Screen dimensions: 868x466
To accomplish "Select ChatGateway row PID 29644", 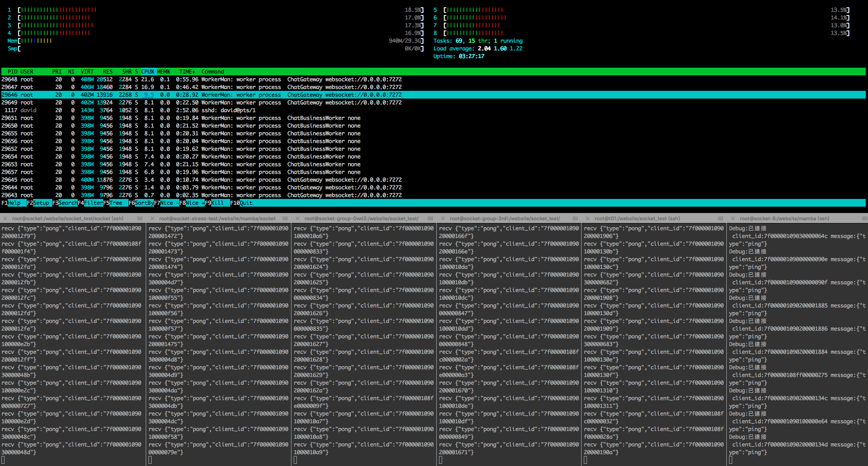I will [x=434, y=188].
